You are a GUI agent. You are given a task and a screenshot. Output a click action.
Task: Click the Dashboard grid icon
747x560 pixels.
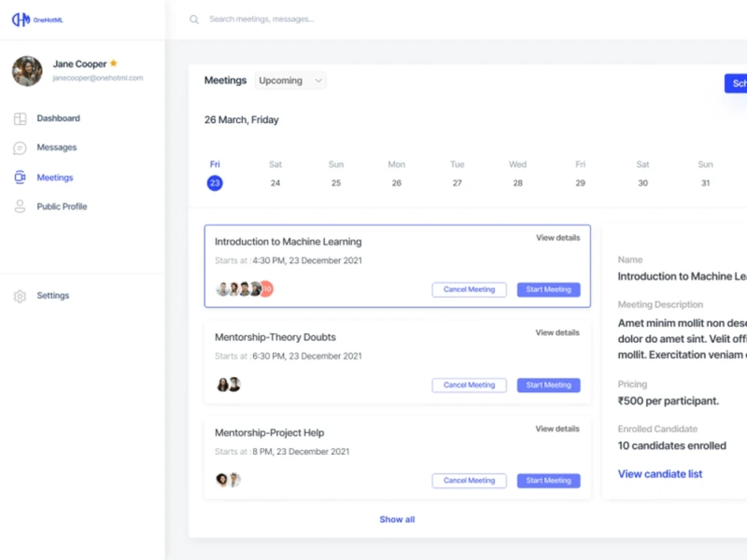coord(20,119)
